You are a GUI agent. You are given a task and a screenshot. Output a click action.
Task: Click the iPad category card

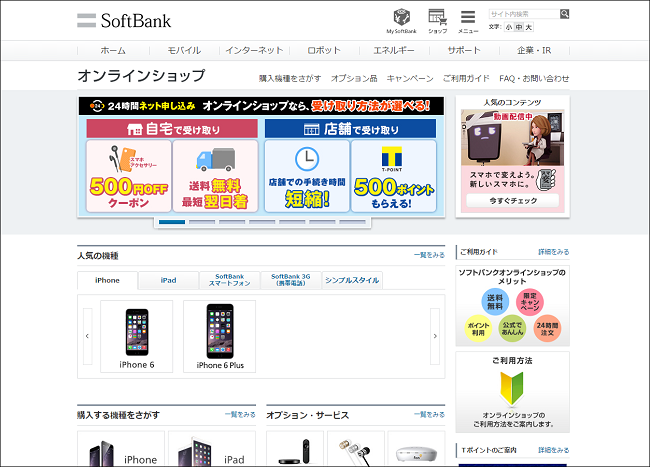[212, 449]
